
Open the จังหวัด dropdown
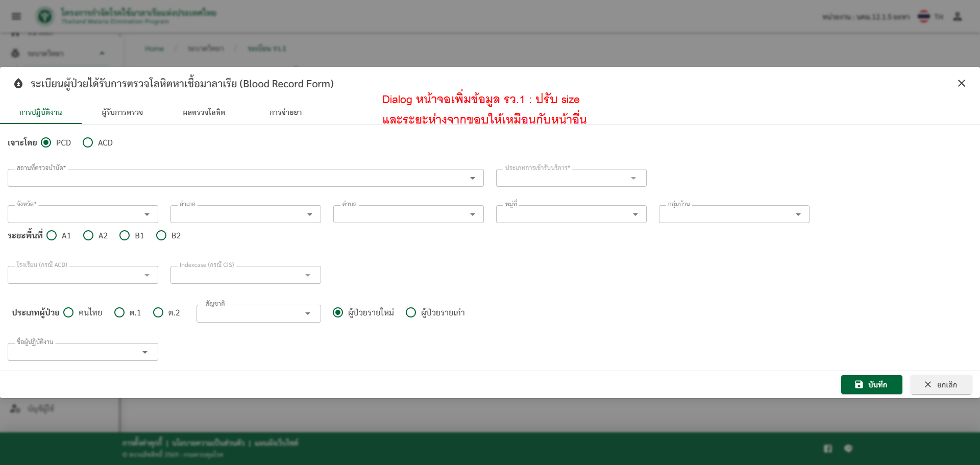pos(83,214)
